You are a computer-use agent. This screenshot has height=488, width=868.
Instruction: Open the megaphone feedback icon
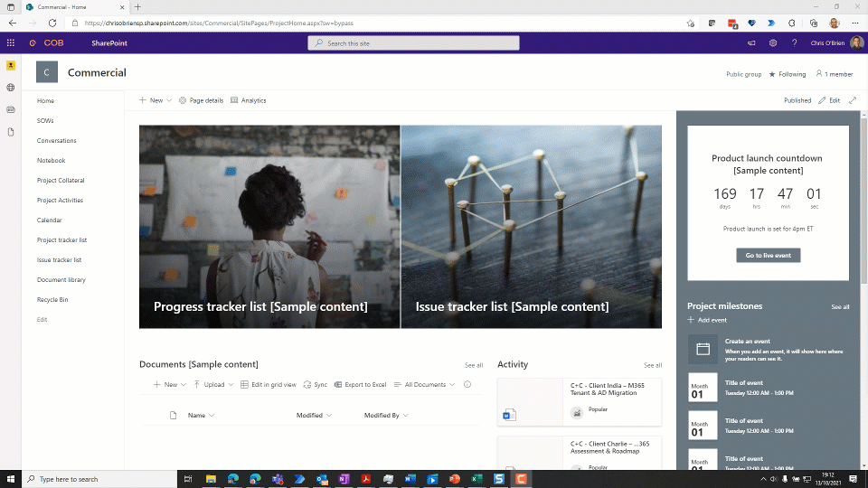click(x=751, y=43)
